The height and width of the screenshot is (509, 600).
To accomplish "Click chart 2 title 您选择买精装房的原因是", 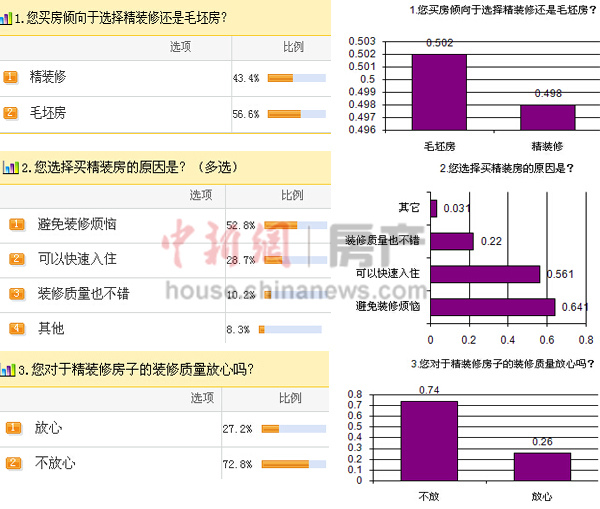I will tap(506, 168).
